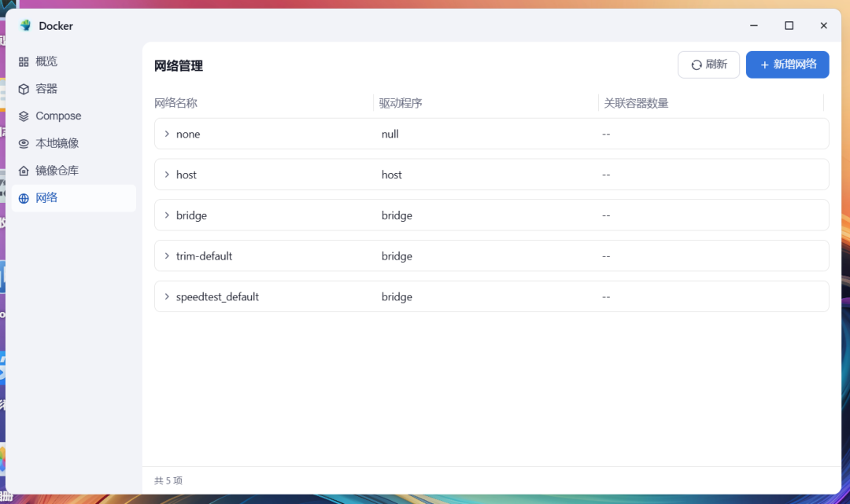Go to the 容器 containers page
The image size is (850, 504).
[74, 89]
